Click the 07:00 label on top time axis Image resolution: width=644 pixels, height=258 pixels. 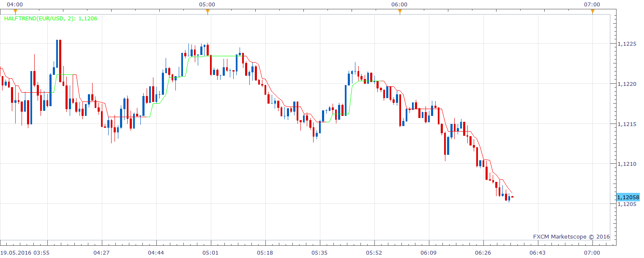[x=592, y=5]
